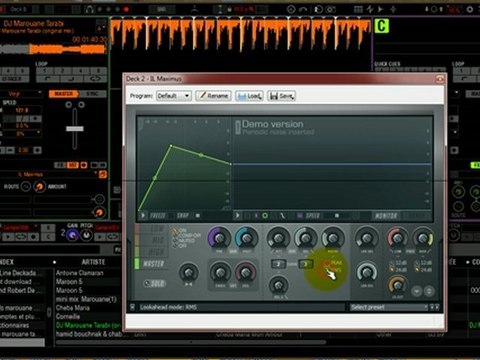This screenshot has height=360, width=480.
Task: Click the track list horizontal scrollbar
Action: click(190, 342)
